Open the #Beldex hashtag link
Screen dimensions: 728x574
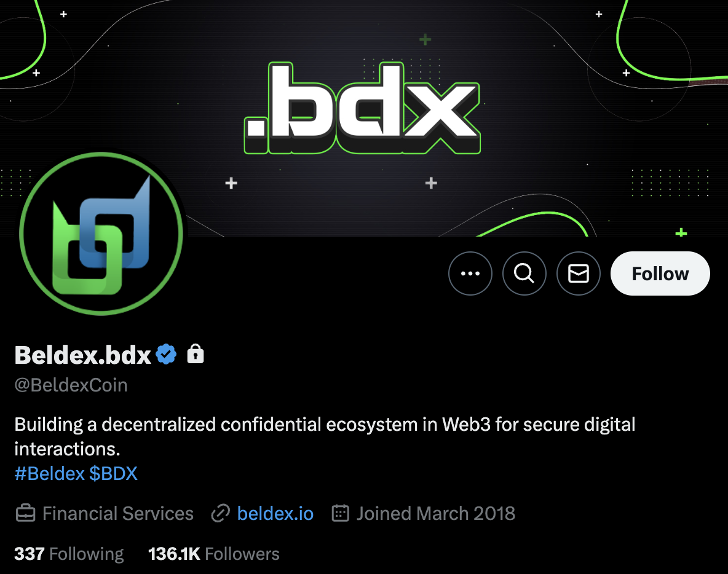click(50, 474)
